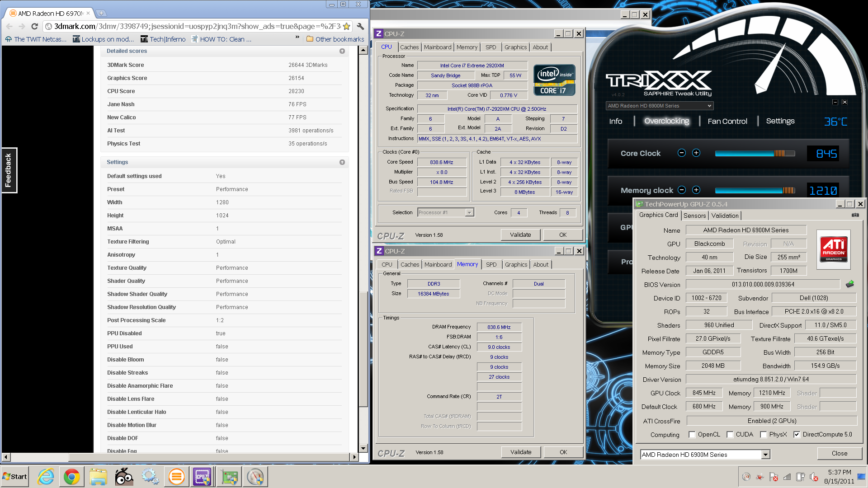The height and width of the screenshot is (488, 868).
Task: Open the TRIXX GPU selection dropdown
Action: pos(660,106)
